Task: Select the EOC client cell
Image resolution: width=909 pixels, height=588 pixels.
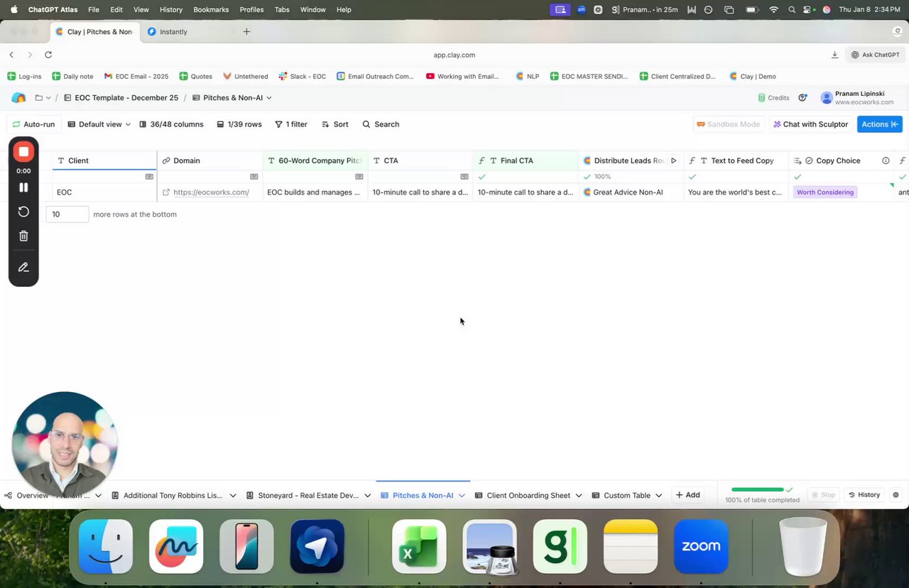Action: [104, 192]
